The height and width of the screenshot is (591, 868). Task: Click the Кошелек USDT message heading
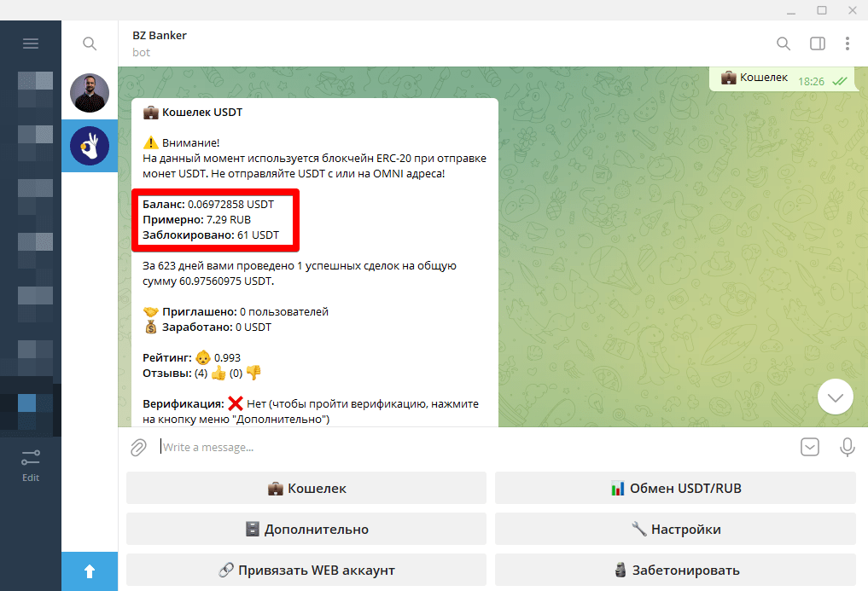pos(193,113)
